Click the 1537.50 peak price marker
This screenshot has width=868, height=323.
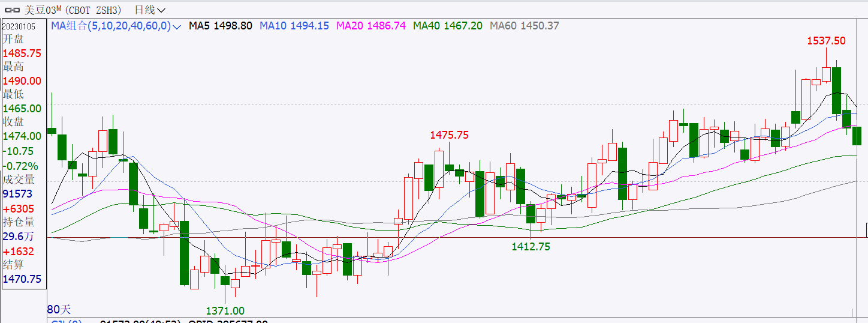[x=827, y=41]
